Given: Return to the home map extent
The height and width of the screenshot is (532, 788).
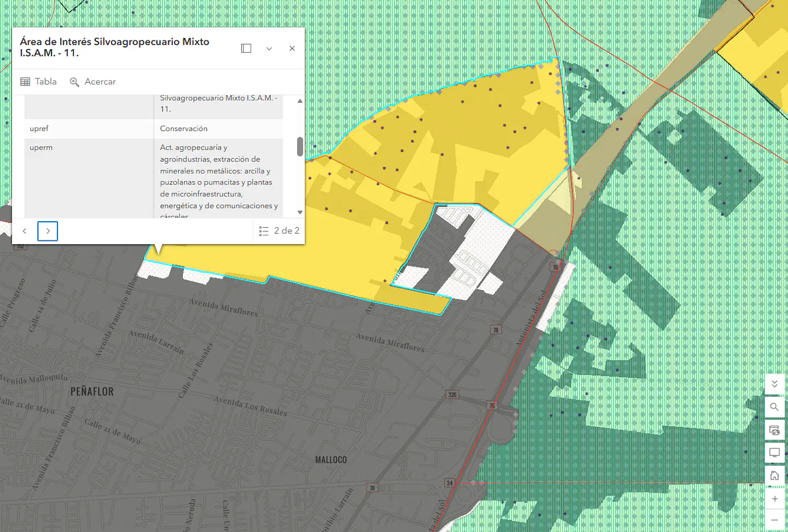Looking at the screenshot, I should click(774, 476).
